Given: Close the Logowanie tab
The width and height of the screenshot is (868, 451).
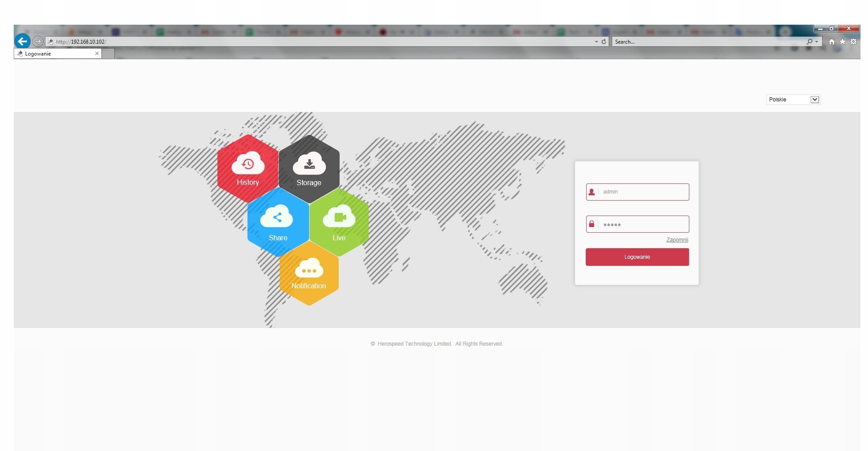Looking at the screenshot, I should (x=97, y=53).
